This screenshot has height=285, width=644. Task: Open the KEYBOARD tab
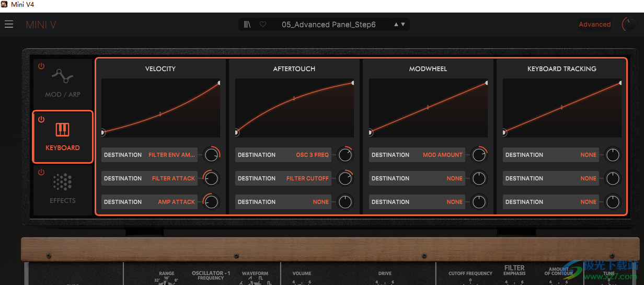63,136
